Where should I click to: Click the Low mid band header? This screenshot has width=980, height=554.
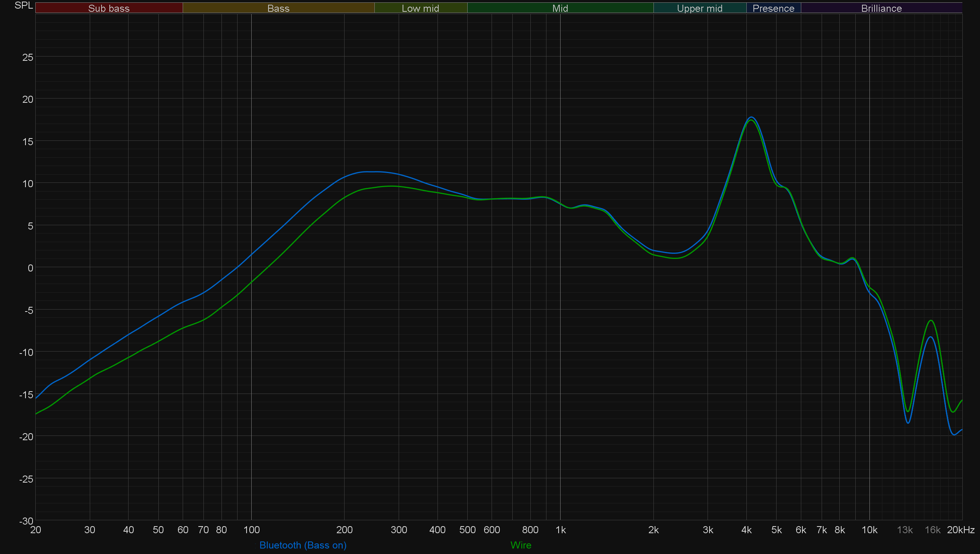[x=420, y=8]
